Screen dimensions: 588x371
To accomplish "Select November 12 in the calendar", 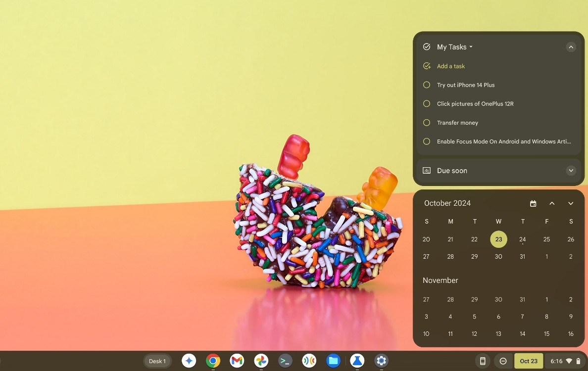I will 474,333.
